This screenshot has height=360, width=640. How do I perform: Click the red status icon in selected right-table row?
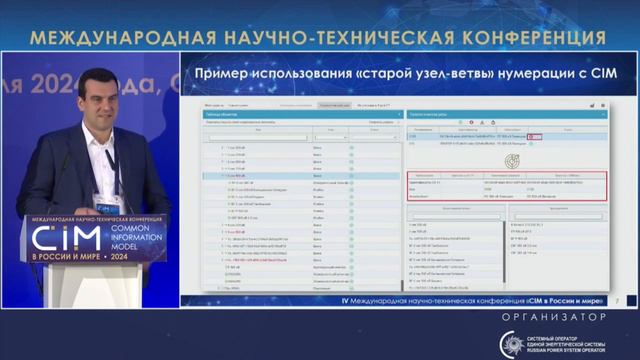point(531,137)
